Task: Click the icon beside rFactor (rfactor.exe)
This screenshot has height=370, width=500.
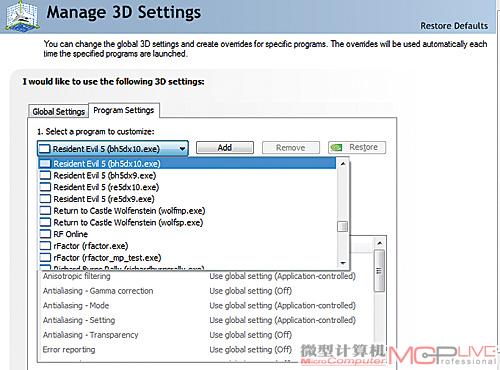Action: click(45, 246)
